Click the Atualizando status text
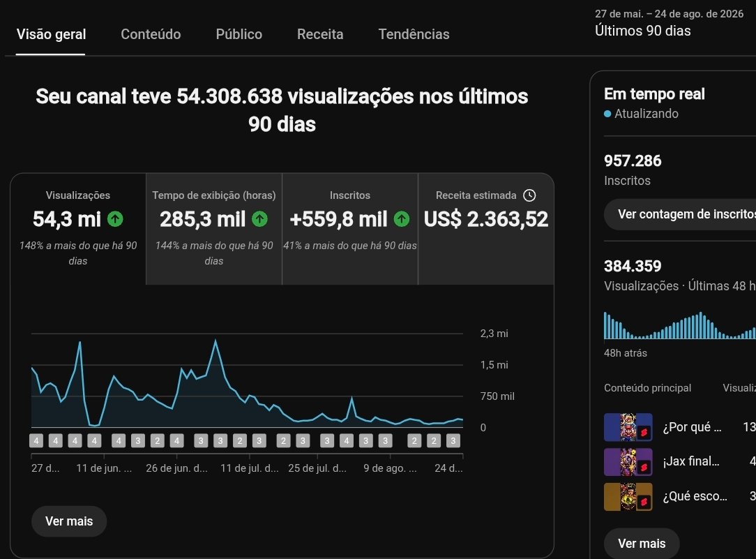 [x=647, y=114]
